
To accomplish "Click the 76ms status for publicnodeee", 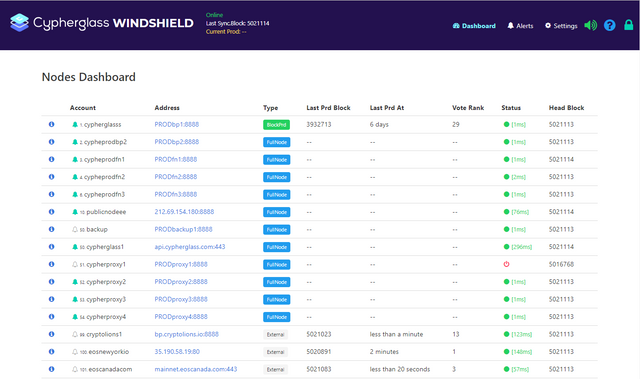I will pyautogui.click(x=520, y=212).
